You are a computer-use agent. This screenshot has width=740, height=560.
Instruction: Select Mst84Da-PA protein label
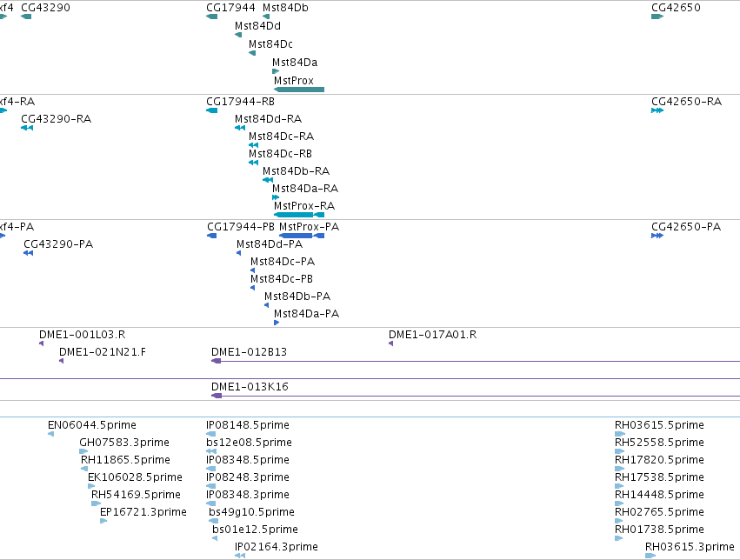coord(306,314)
